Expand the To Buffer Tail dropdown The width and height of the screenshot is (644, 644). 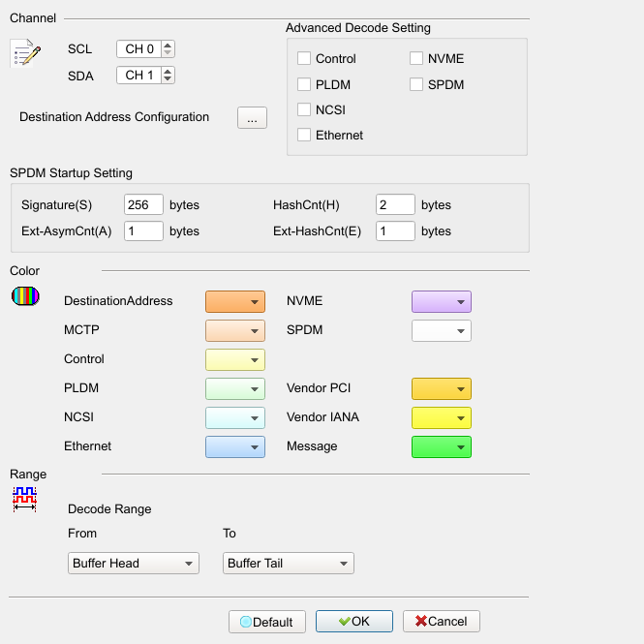coord(289,563)
